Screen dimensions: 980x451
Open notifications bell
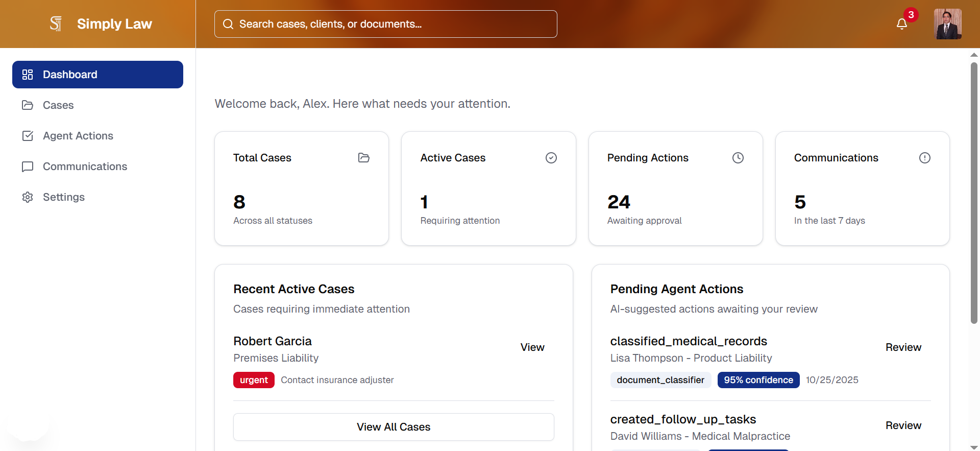(902, 24)
